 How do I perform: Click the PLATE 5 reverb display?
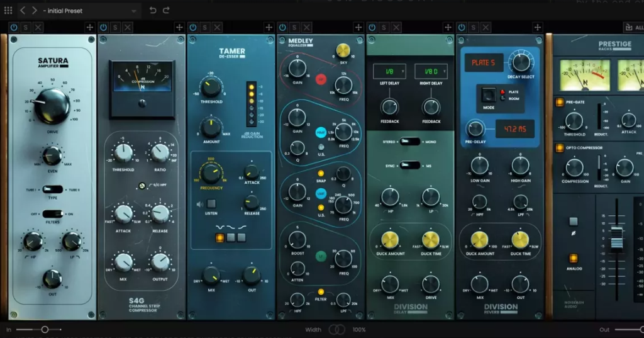(484, 63)
